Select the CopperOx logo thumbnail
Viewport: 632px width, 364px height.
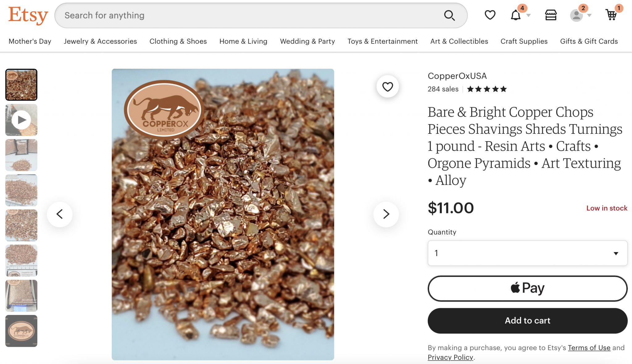coord(21,331)
